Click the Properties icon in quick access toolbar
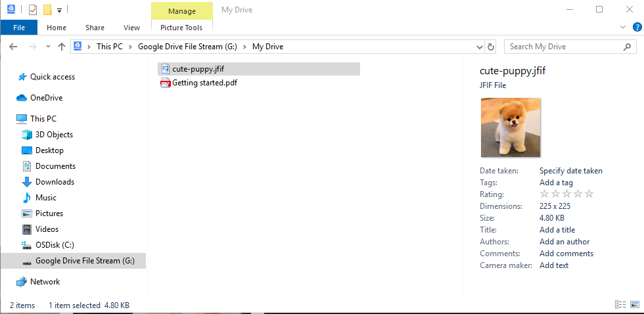Image resolution: width=644 pixels, height=314 pixels. click(x=33, y=10)
